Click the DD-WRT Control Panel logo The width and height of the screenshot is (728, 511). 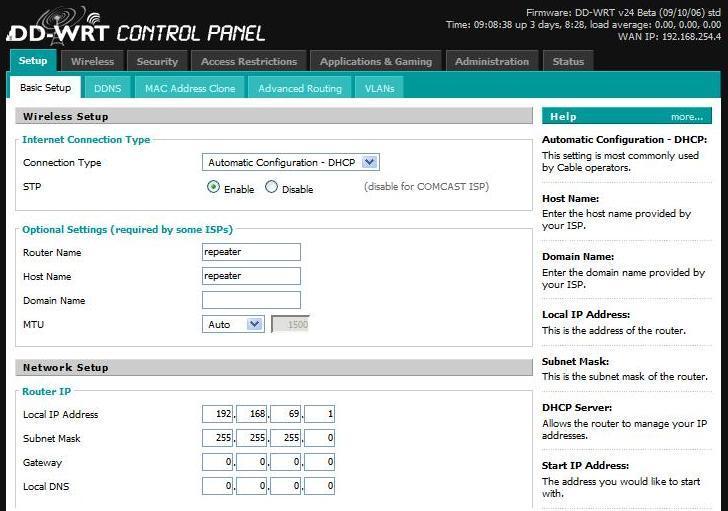[136, 27]
